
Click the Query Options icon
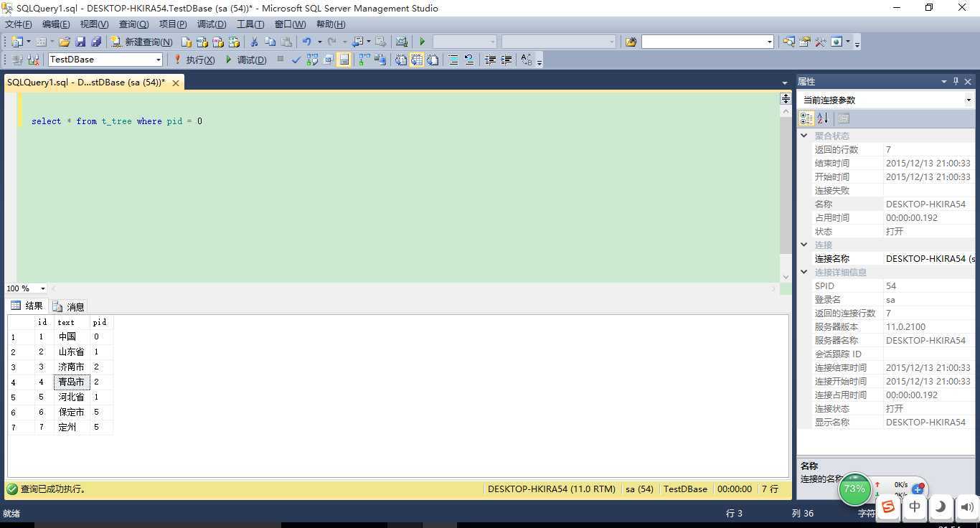328,60
